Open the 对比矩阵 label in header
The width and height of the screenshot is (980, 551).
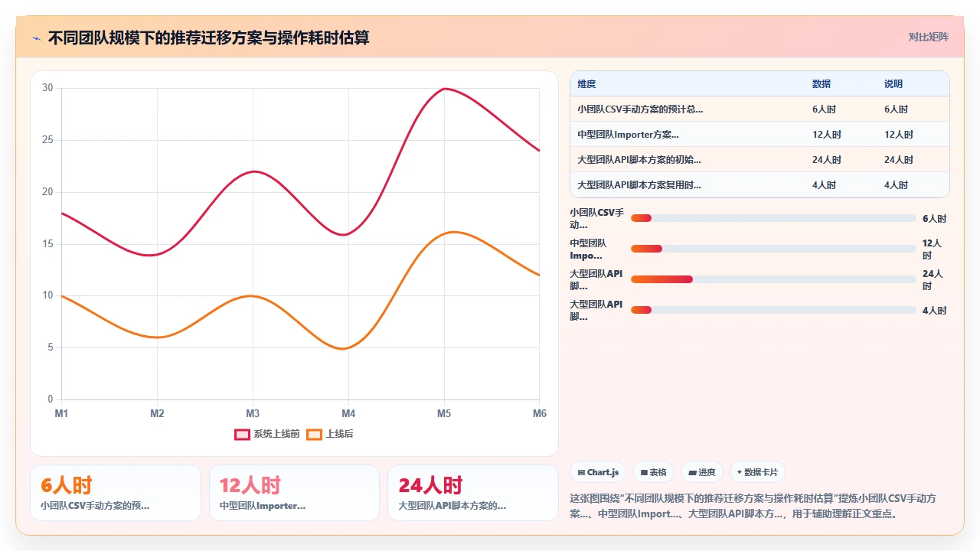click(929, 37)
